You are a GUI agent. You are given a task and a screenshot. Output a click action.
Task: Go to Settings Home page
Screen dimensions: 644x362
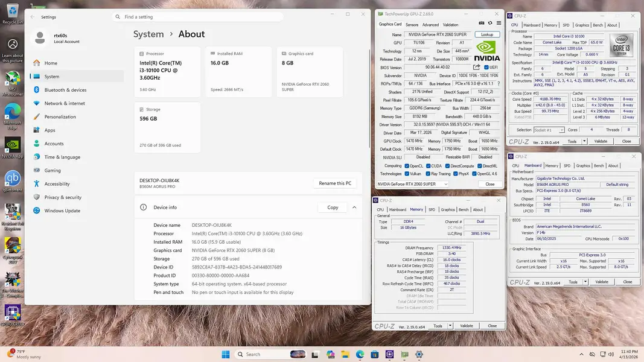[51, 63]
